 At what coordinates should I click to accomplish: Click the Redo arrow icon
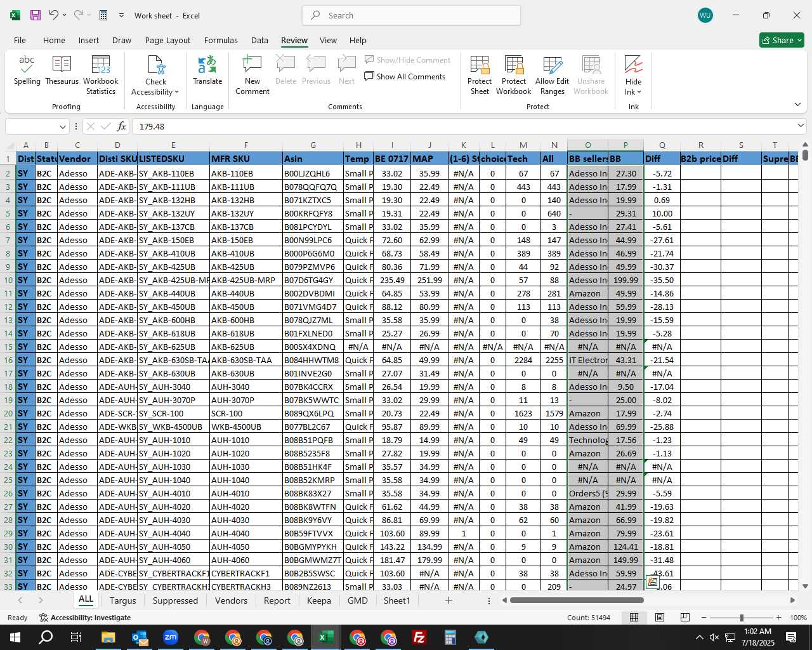[x=78, y=15]
